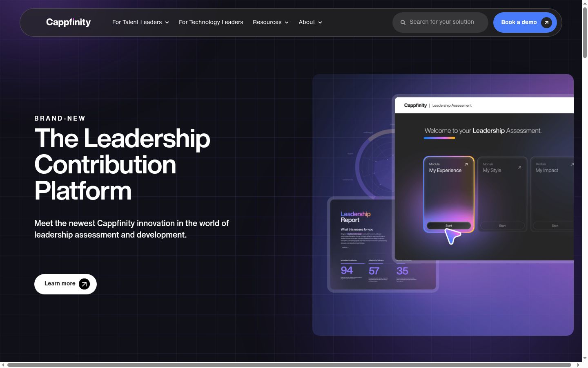This screenshot has width=588, height=368.
Task: Click the Book a demo button label
Action: click(519, 22)
